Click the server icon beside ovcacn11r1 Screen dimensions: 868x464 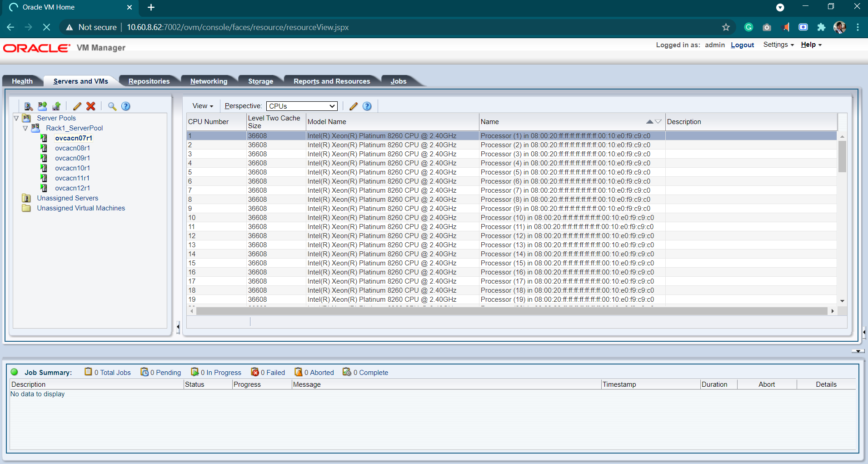coord(44,178)
